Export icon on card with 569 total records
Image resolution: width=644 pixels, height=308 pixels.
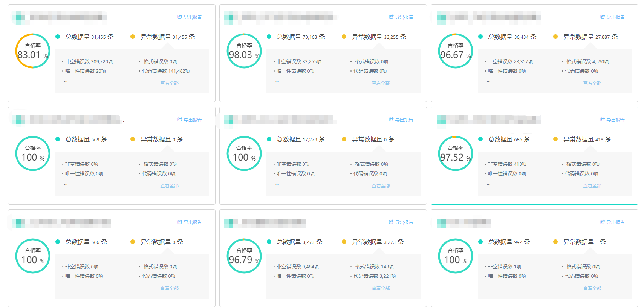[180, 120]
